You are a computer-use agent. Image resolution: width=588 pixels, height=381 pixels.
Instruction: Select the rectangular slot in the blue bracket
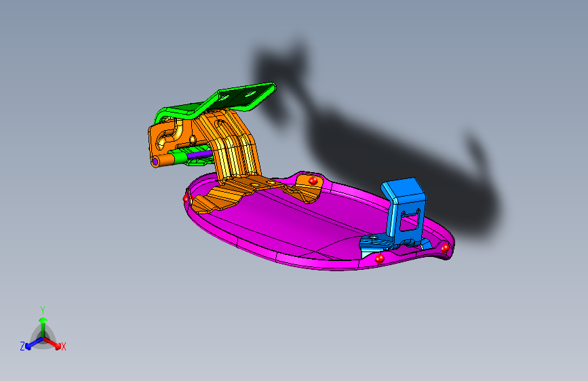409,221
